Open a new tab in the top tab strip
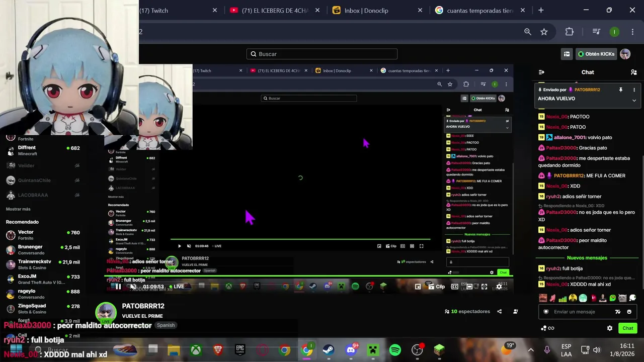The image size is (644, 362). tap(541, 10)
